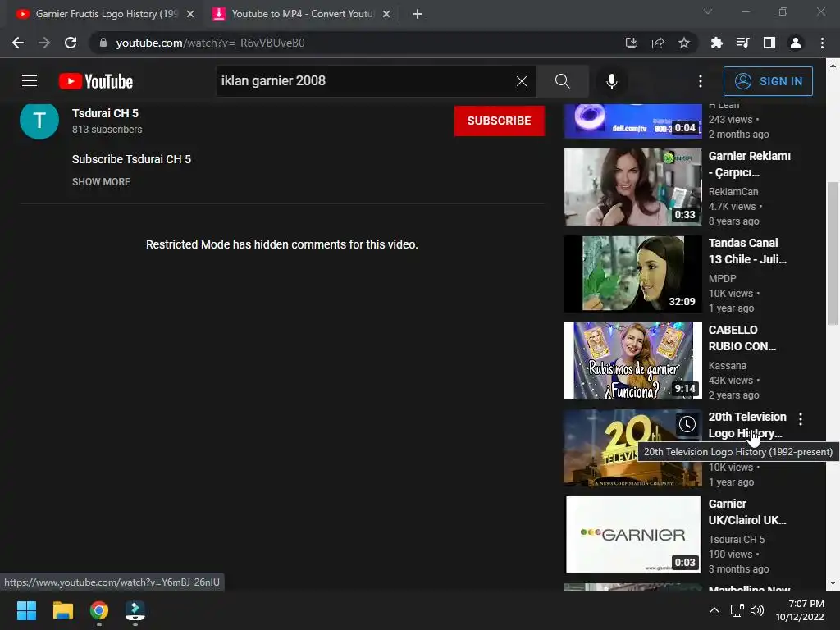
Task: Switch to Chrome in the taskbar
Action: pyautogui.click(x=99, y=610)
